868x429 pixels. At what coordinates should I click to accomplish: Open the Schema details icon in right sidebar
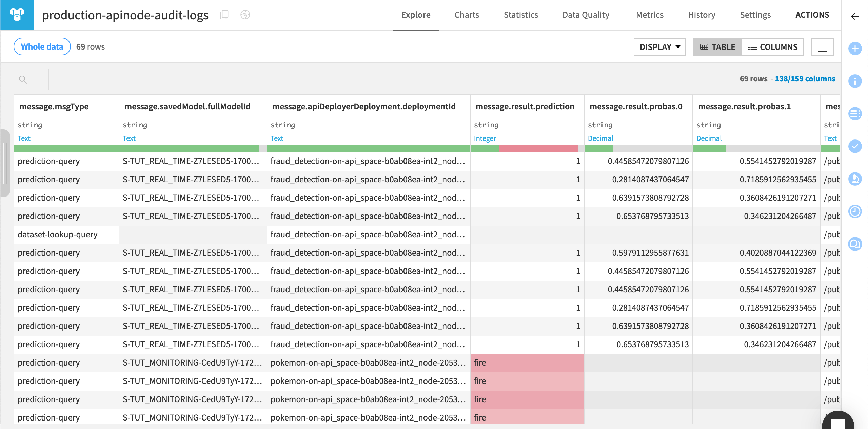point(855,114)
